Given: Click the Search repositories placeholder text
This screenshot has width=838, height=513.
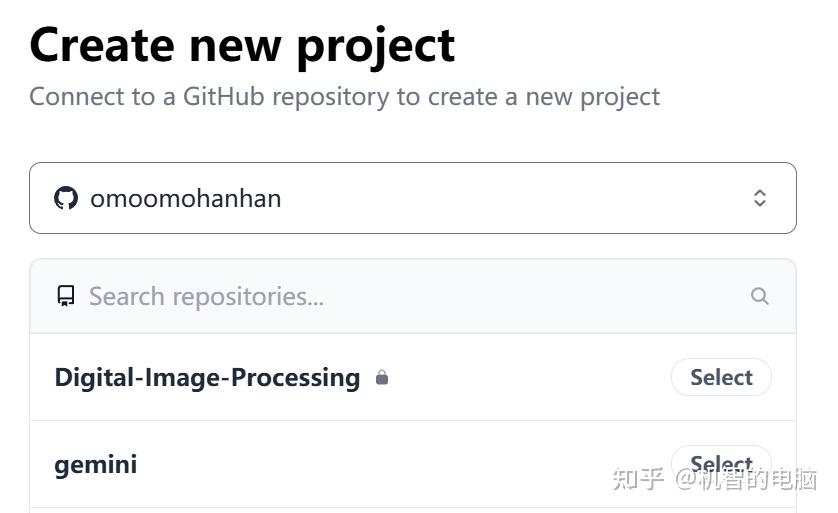Looking at the screenshot, I should 206,296.
